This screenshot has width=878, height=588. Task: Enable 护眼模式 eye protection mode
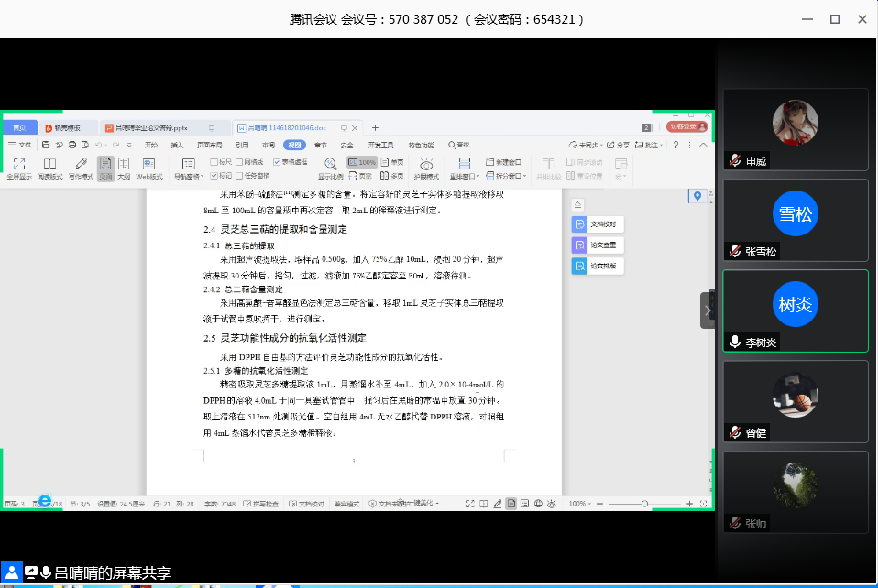[x=426, y=166]
